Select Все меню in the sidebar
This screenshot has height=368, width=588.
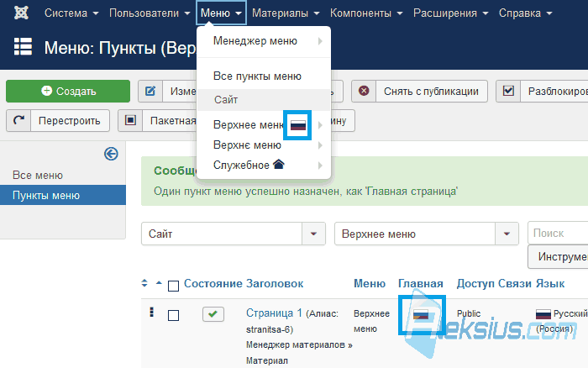pyautogui.click(x=38, y=176)
